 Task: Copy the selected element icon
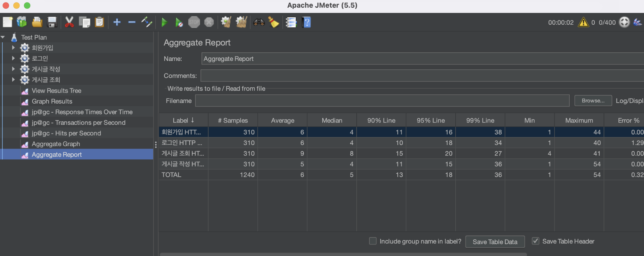point(85,22)
